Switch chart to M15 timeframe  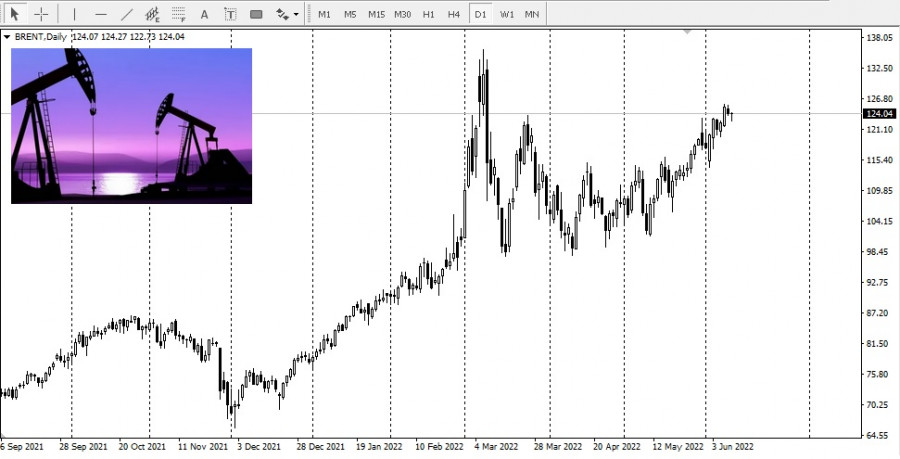click(x=377, y=14)
